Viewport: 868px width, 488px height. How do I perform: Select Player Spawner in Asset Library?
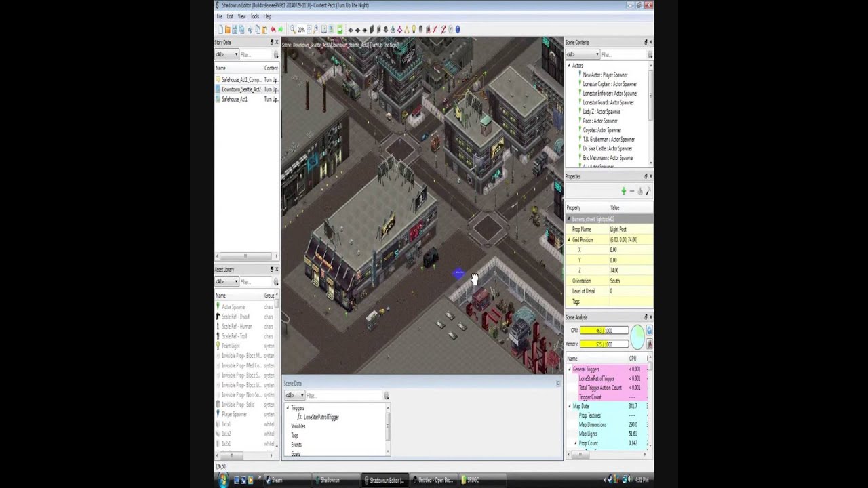pos(234,414)
